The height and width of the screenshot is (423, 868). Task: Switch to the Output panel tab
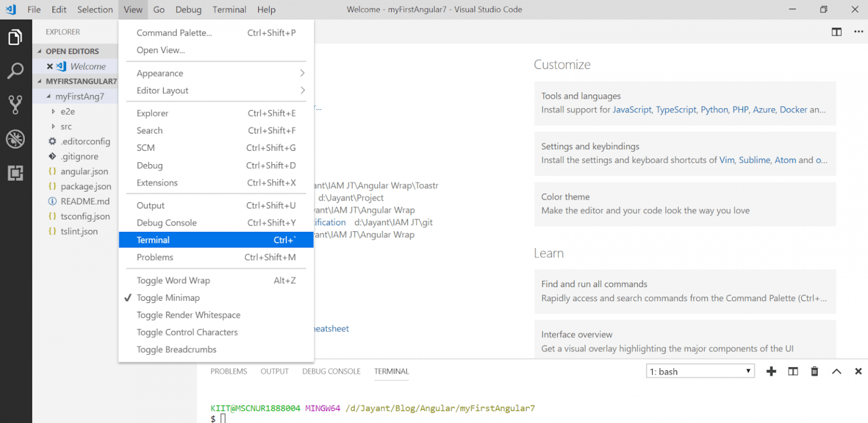coord(275,372)
